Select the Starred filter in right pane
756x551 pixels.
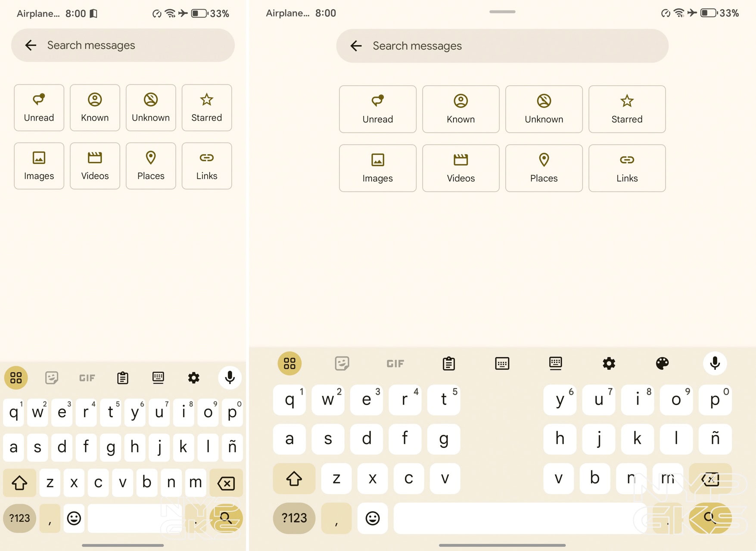[627, 109]
